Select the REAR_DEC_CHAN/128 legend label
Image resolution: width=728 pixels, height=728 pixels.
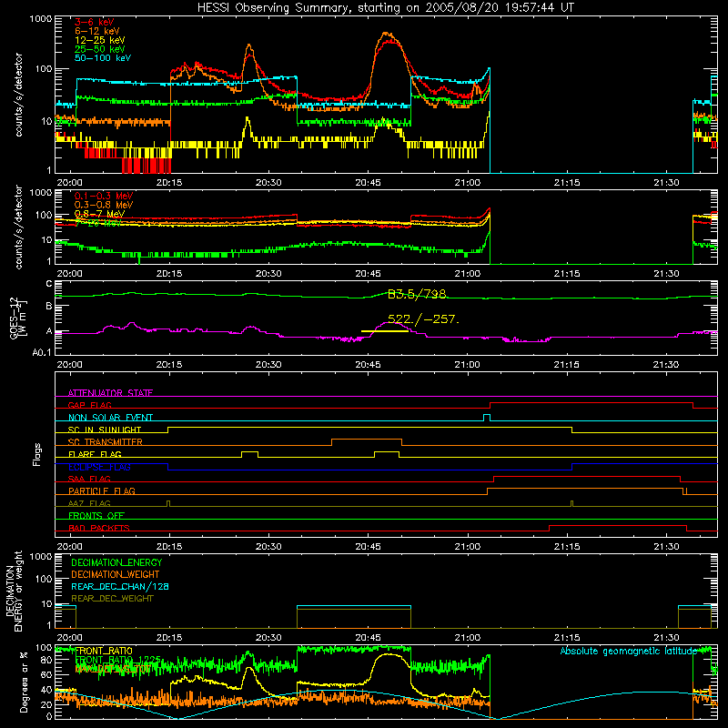(120, 586)
